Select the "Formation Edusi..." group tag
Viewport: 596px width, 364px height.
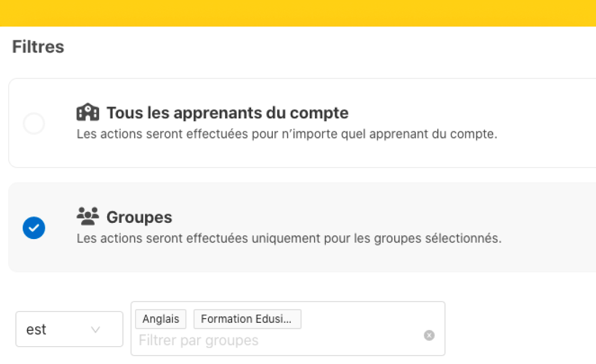(x=247, y=319)
